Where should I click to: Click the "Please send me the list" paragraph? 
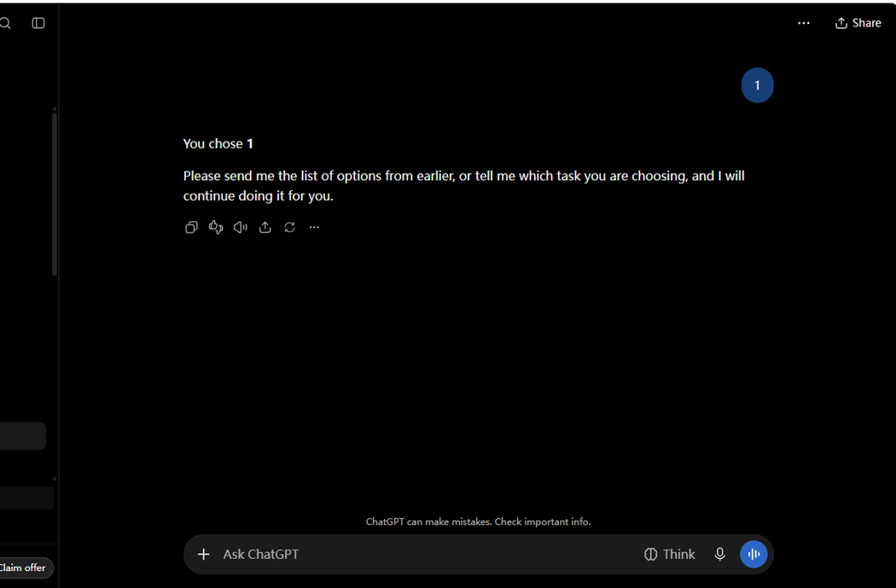pos(463,186)
